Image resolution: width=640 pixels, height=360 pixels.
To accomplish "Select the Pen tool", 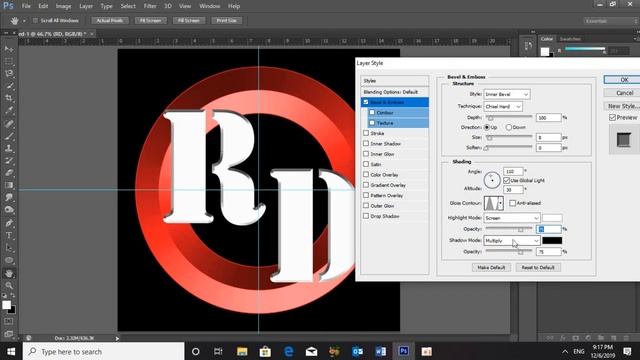I will pyautogui.click(x=9, y=223).
